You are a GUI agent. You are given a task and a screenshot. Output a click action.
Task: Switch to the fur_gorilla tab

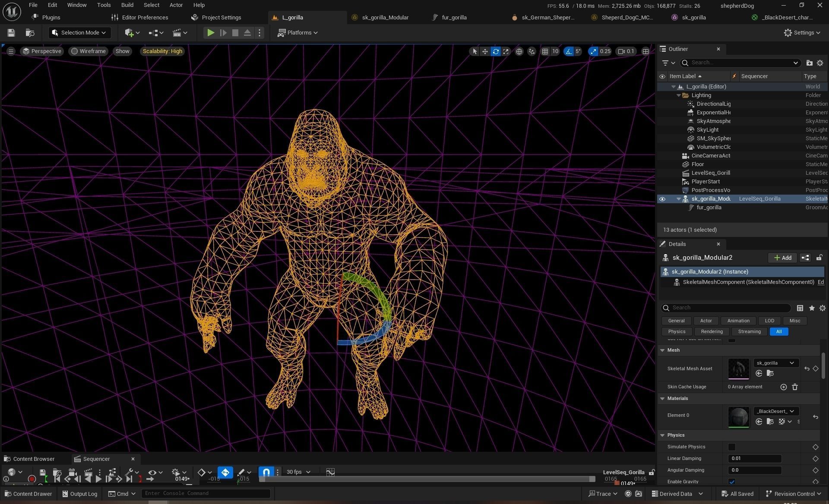click(x=453, y=18)
